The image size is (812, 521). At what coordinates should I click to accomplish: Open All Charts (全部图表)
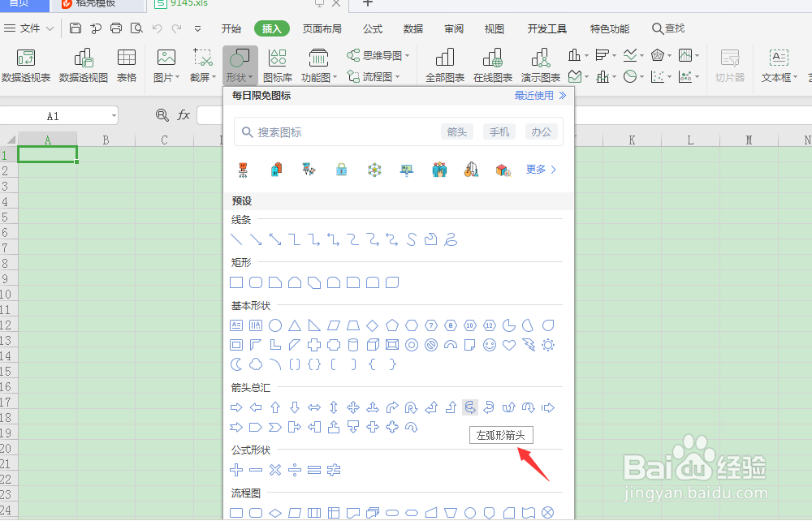(445, 66)
